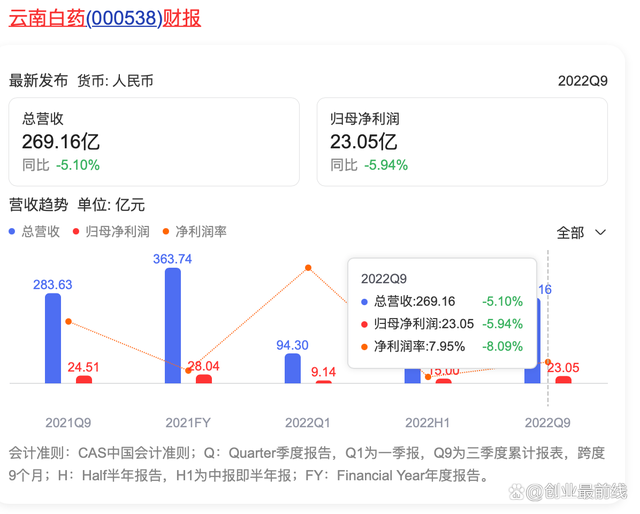Click the 会计准则 footnote text
Image resolution: width=640 pixels, height=514 pixels.
pyautogui.click(x=307, y=464)
